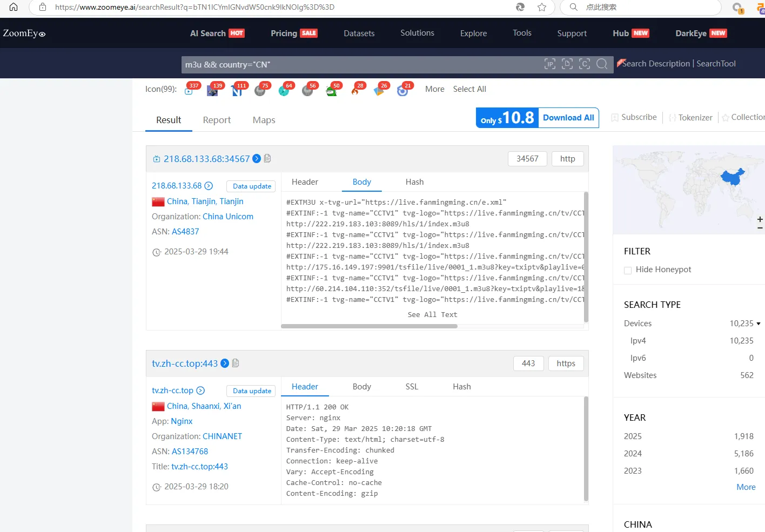This screenshot has width=765, height=532.
Task: Select the favicon filter with 337 results
Action: (189, 90)
